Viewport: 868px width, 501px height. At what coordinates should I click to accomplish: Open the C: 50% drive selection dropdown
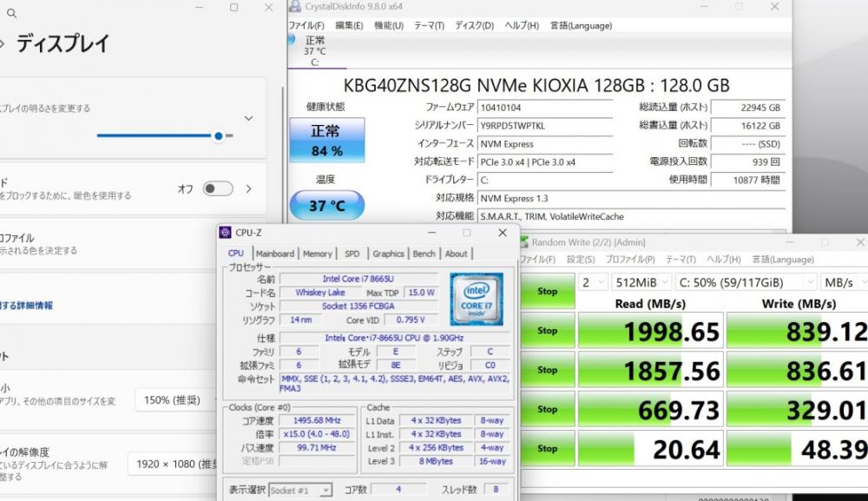[746, 282]
